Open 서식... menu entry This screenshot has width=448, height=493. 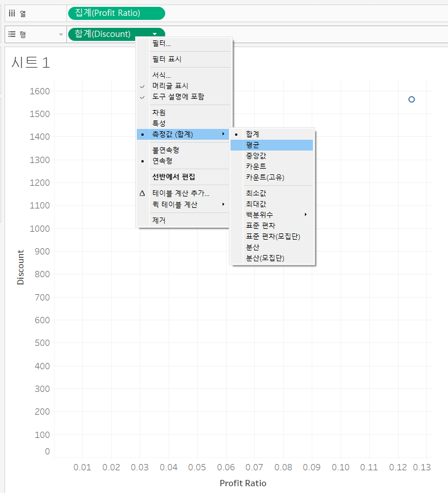(x=184, y=75)
